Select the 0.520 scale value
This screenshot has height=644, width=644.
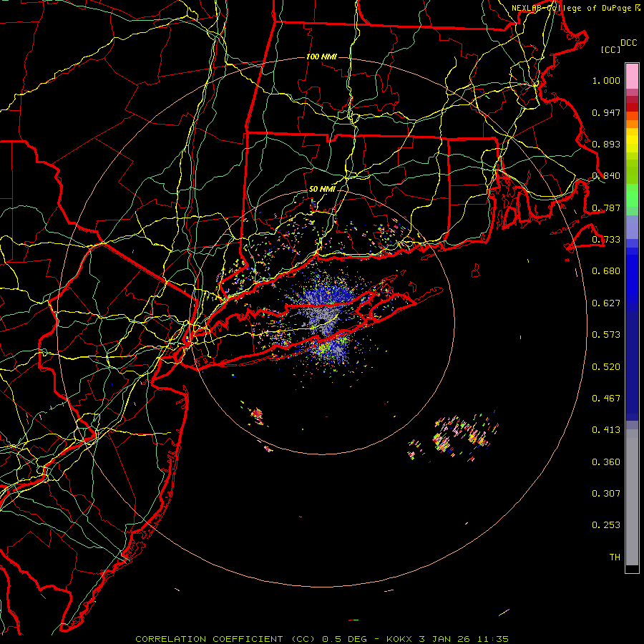(x=606, y=367)
